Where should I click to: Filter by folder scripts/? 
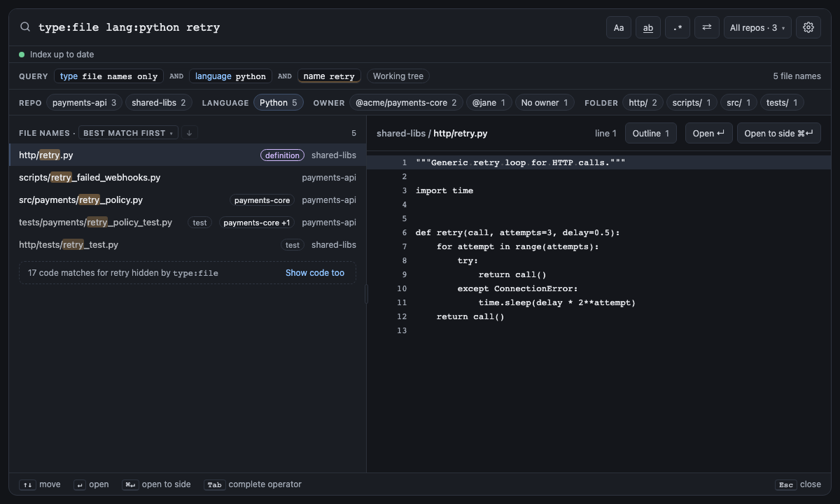[x=692, y=103]
